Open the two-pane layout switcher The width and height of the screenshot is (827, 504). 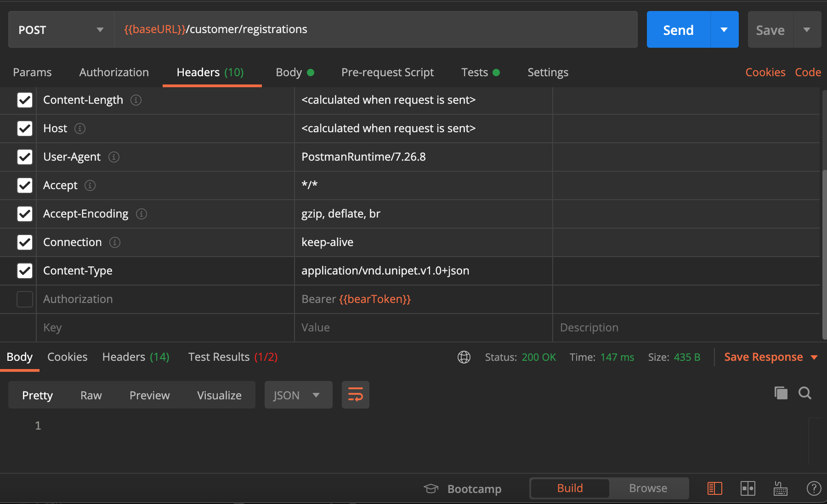coord(748,488)
